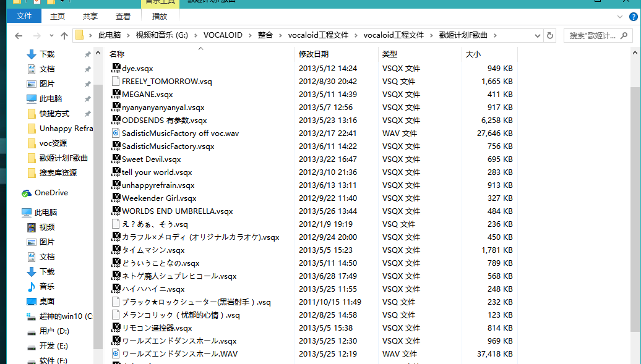
Task: Click the search magnifier icon
Action: pos(624,36)
